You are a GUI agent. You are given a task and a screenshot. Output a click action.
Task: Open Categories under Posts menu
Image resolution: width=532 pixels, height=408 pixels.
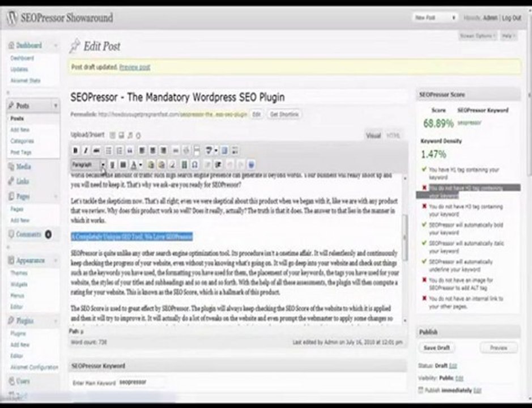(x=22, y=141)
